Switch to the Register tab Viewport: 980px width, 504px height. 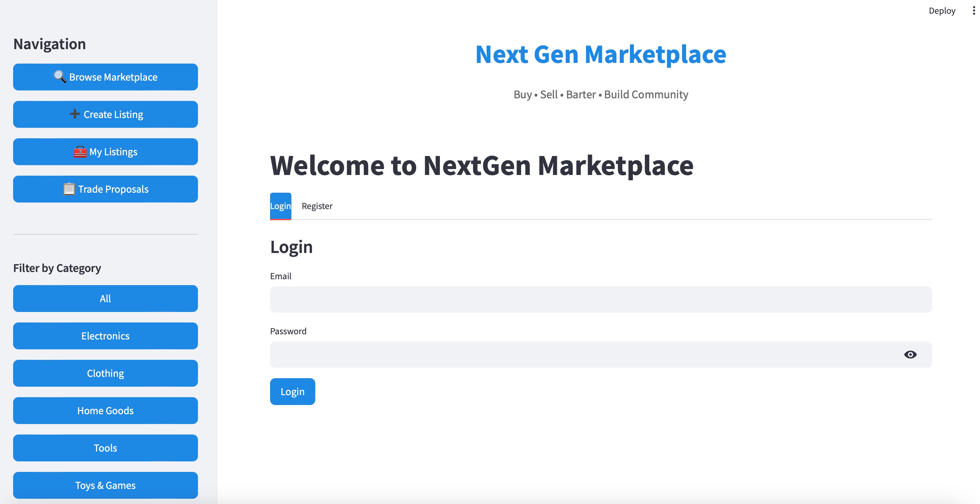317,206
